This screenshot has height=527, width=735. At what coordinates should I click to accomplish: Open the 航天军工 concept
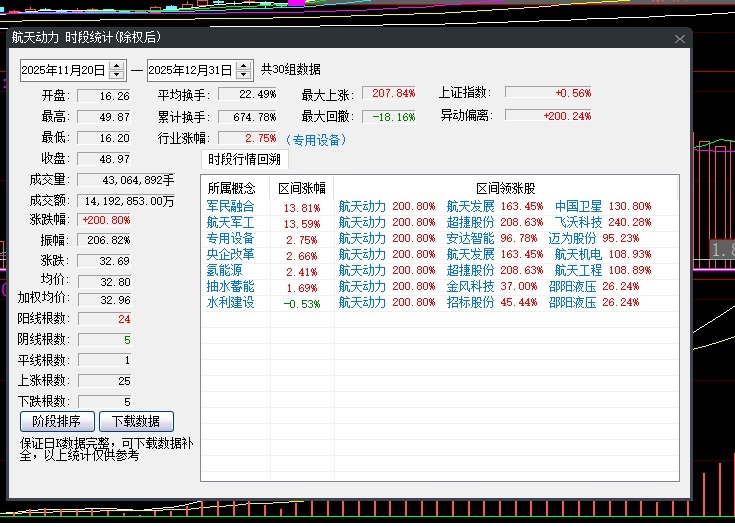point(230,222)
